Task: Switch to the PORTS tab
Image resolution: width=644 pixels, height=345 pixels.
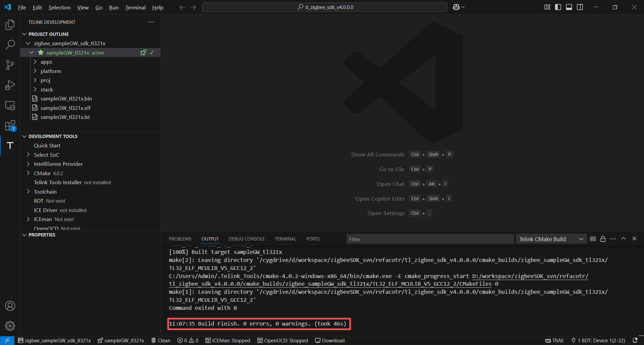Action: (x=313, y=239)
